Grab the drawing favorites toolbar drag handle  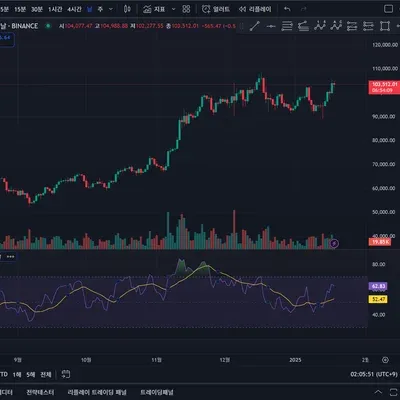(x=242, y=26)
